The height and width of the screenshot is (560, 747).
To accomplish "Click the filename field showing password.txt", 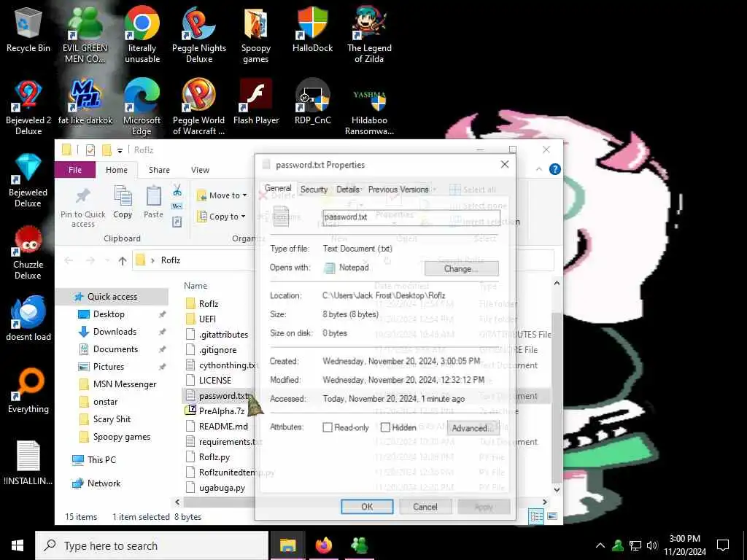I will 411,217.
